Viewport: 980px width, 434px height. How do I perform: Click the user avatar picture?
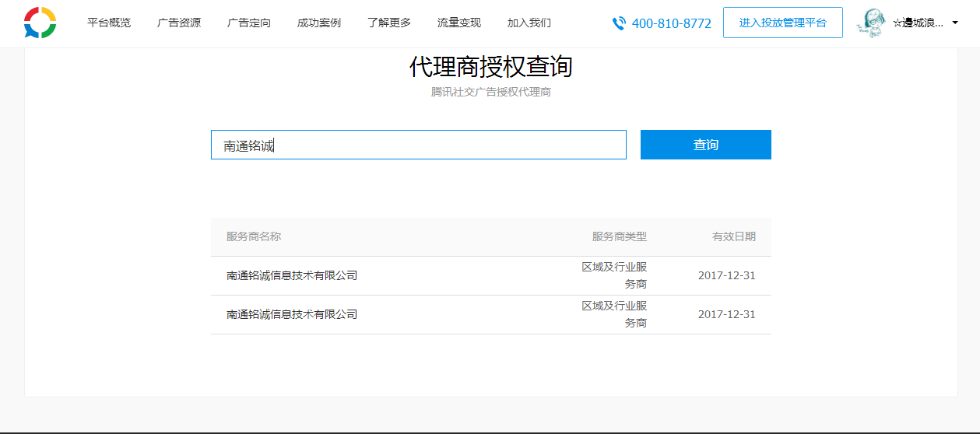[873, 23]
